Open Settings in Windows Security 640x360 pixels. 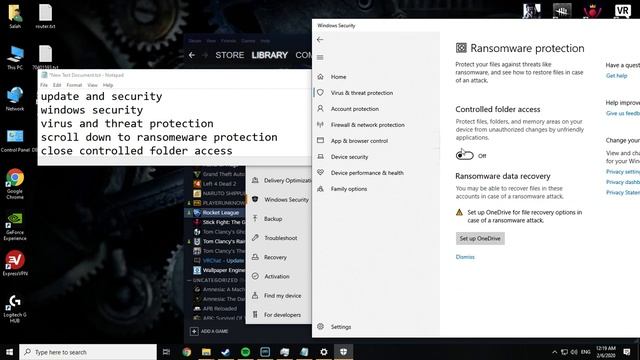click(x=341, y=327)
